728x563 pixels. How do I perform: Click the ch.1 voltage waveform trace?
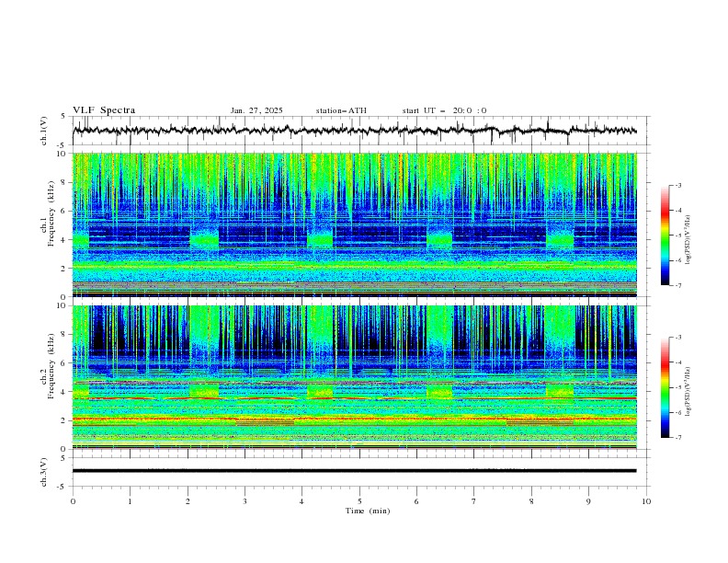(x=354, y=130)
